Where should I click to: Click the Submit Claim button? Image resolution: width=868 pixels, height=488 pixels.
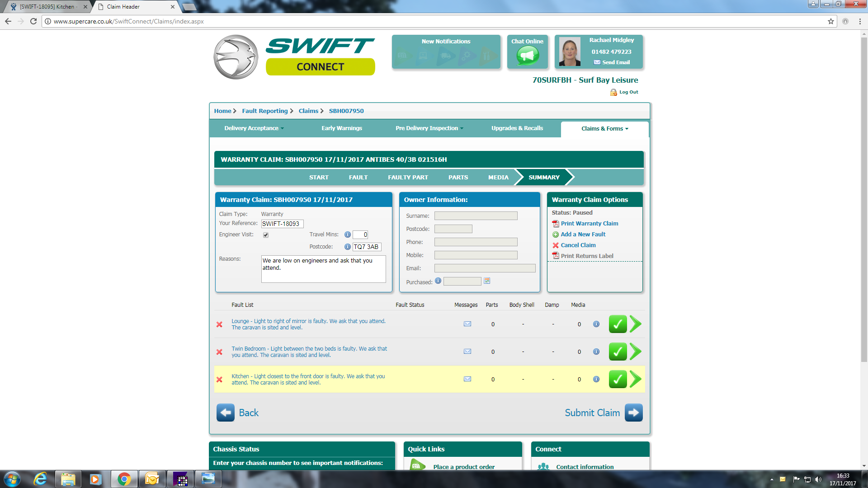point(604,413)
